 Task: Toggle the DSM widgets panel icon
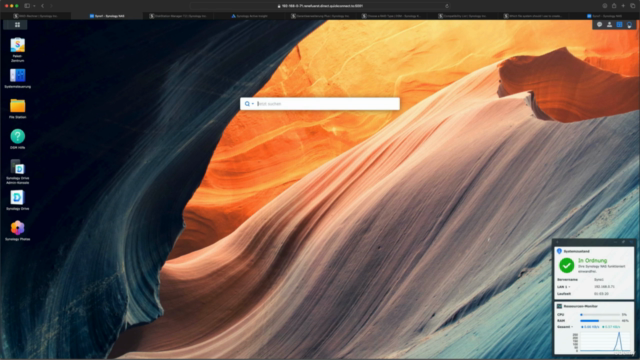(619, 24)
